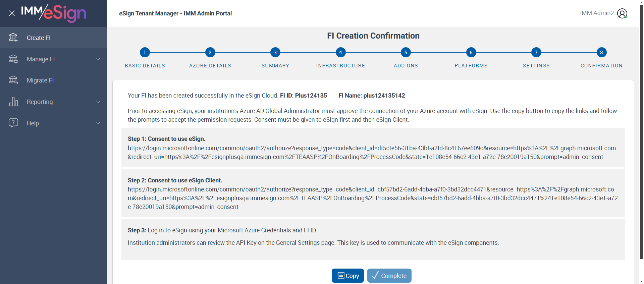The height and width of the screenshot is (284, 644).
Task: Click the Help question bubble icon
Action: point(13,123)
